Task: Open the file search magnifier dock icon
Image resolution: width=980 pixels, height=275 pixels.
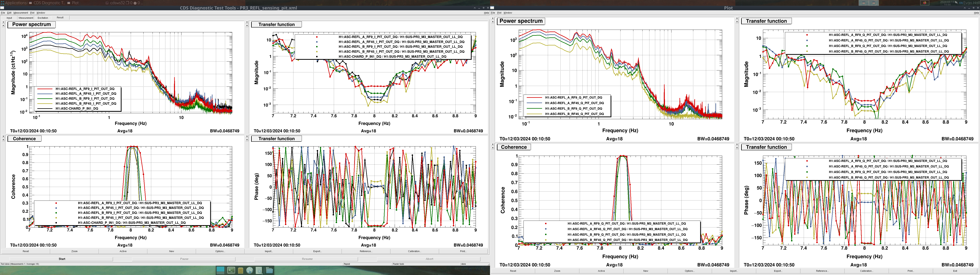Action: click(x=259, y=270)
